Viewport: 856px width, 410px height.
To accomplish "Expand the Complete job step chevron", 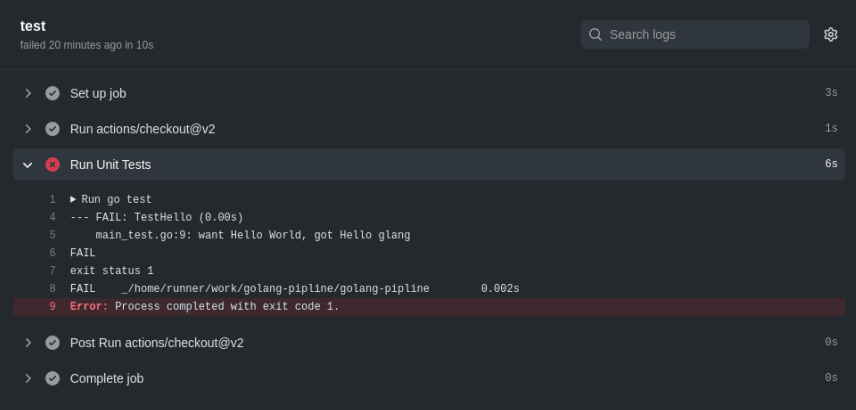I will pos(28,378).
